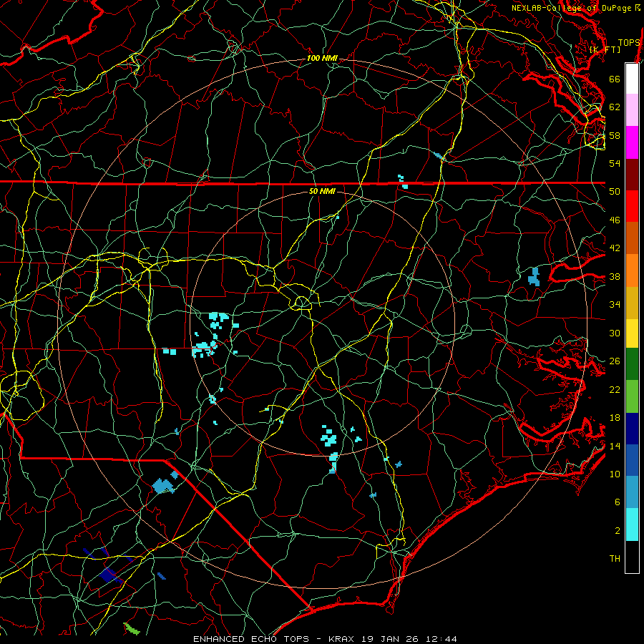The image size is (644, 644).
Task: Click the "[K FT]" units label
Action: [605, 49]
